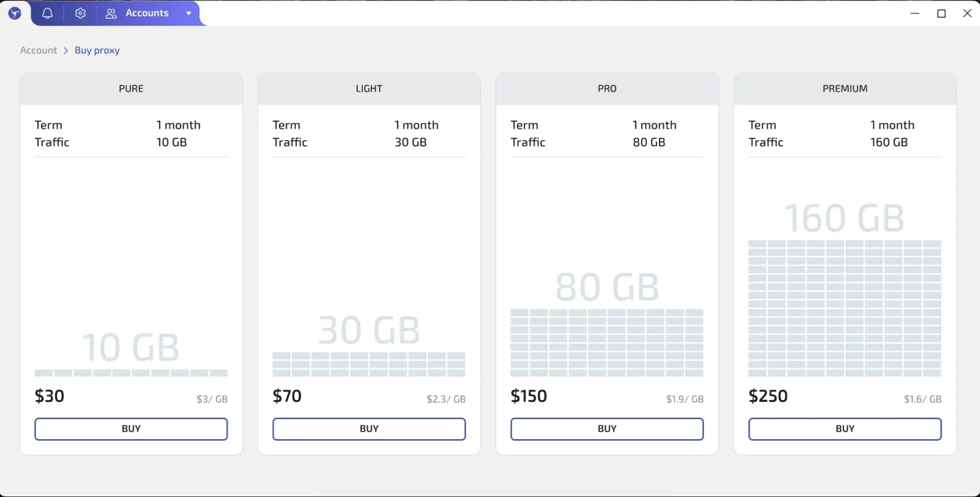Select the PREMIUM plan header
The width and height of the screenshot is (980, 497).
point(845,89)
